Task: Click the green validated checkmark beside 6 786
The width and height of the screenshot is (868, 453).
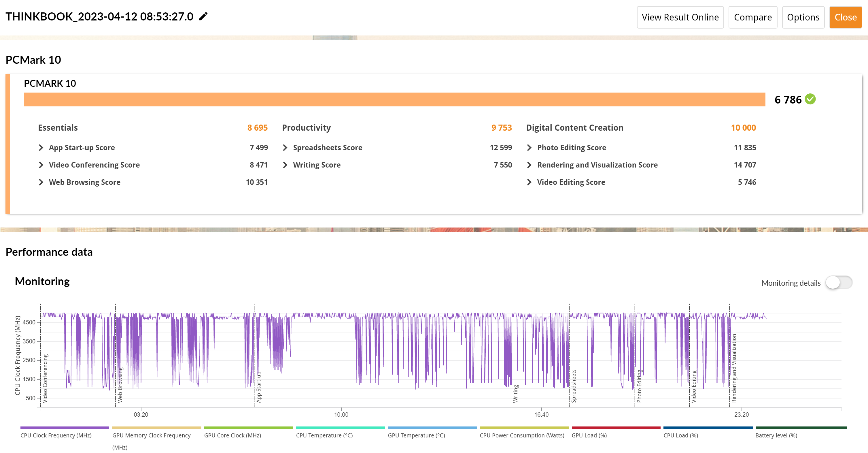Action: tap(810, 99)
